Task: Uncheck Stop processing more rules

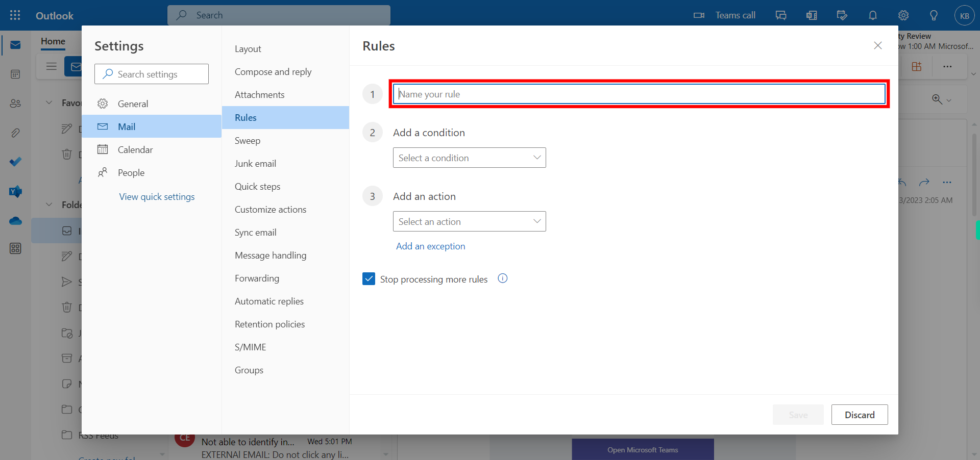Action: pos(369,278)
